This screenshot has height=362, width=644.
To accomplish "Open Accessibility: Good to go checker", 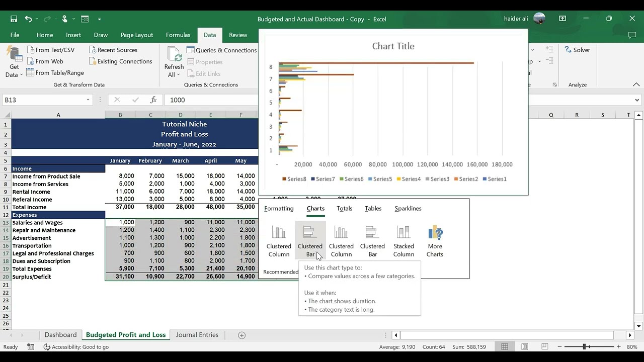I will (76, 347).
